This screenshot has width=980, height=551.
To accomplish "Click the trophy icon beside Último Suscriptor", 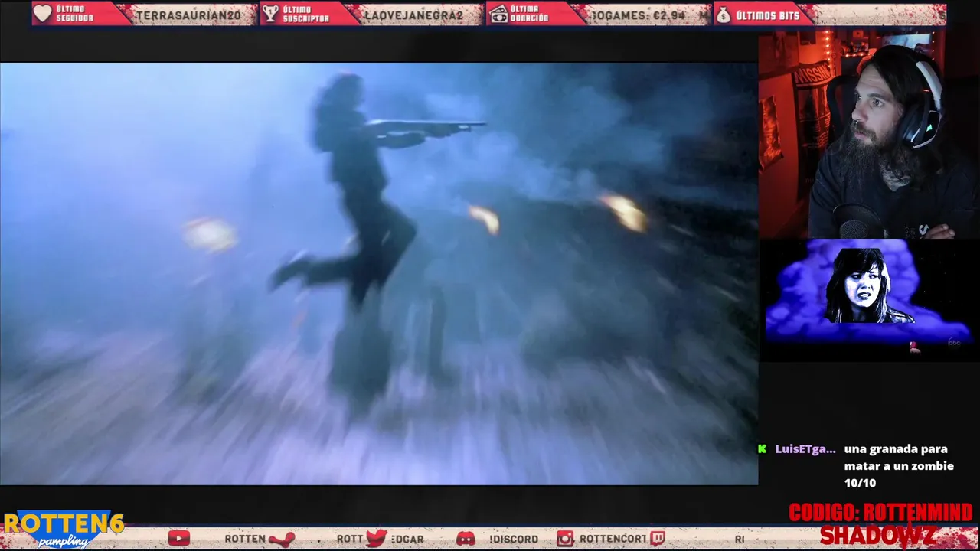I will point(270,14).
